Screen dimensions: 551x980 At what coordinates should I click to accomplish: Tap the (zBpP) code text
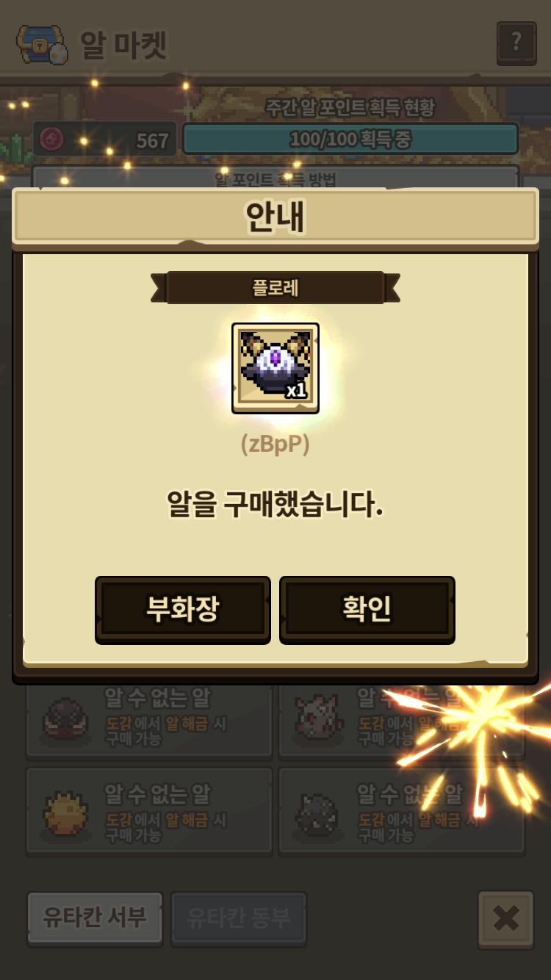point(275,444)
